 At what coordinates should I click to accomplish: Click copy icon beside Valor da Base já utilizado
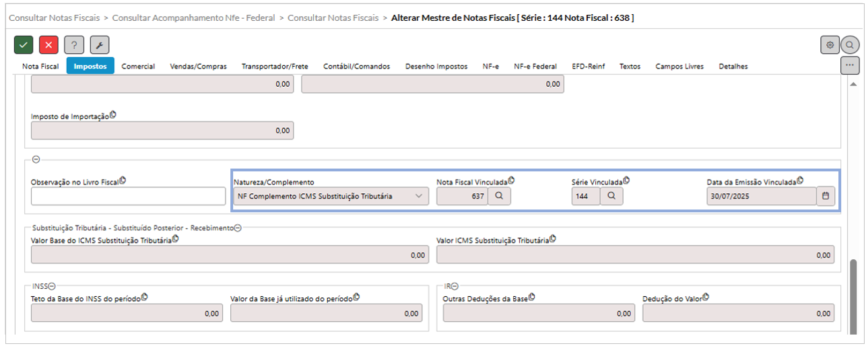[356, 298]
